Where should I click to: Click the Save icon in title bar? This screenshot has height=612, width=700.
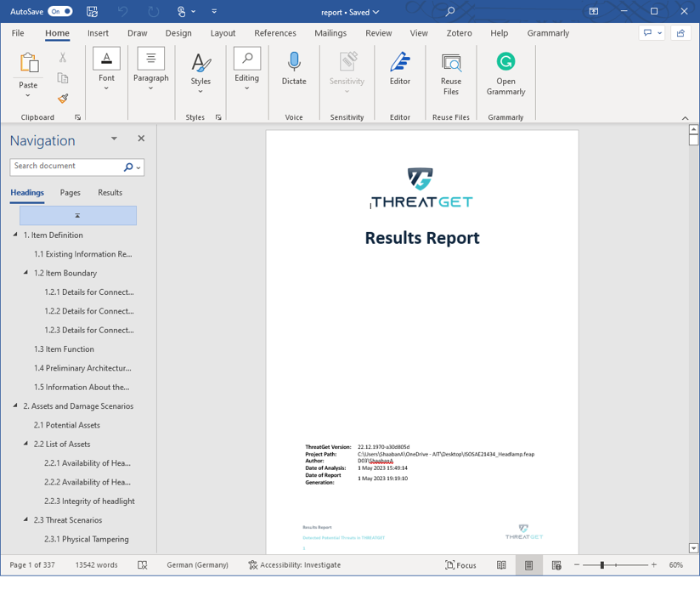[92, 12]
